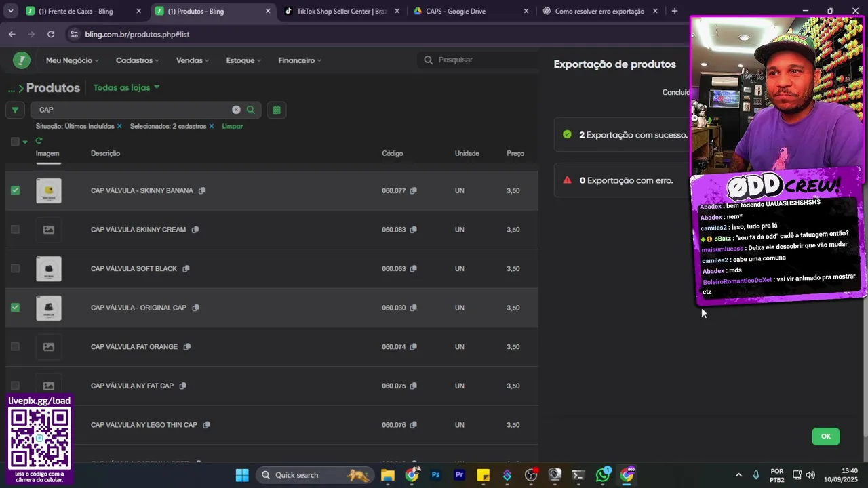
Task: Remove the Últimos Incluídos filter
Action: click(x=119, y=126)
